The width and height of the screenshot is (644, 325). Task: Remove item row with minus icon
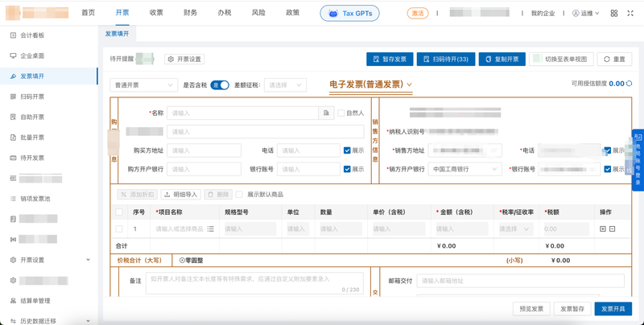click(613, 229)
